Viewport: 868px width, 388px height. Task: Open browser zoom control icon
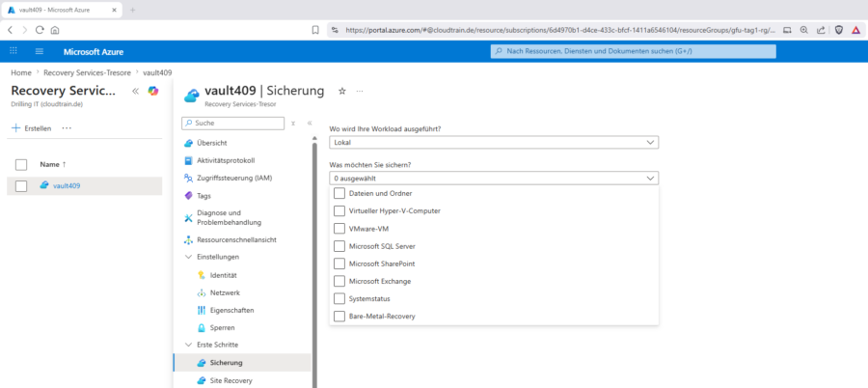tap(803, 30)
